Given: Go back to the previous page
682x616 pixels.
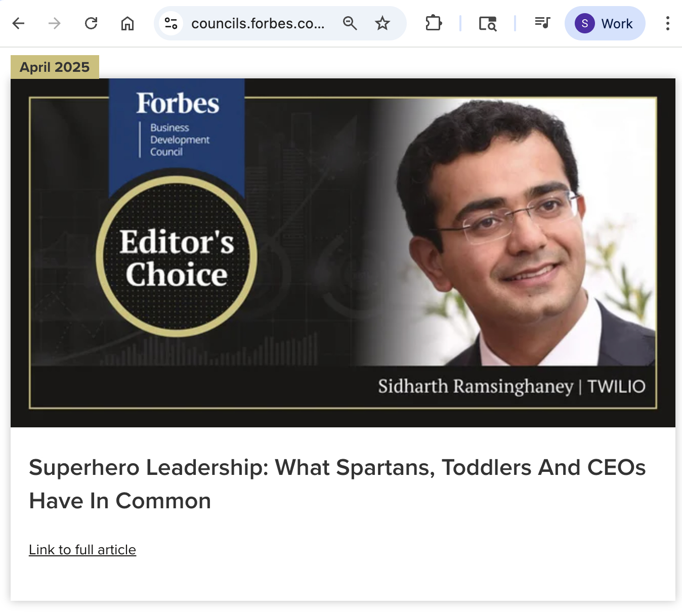Looking at the screenshot, I should 19,23.
